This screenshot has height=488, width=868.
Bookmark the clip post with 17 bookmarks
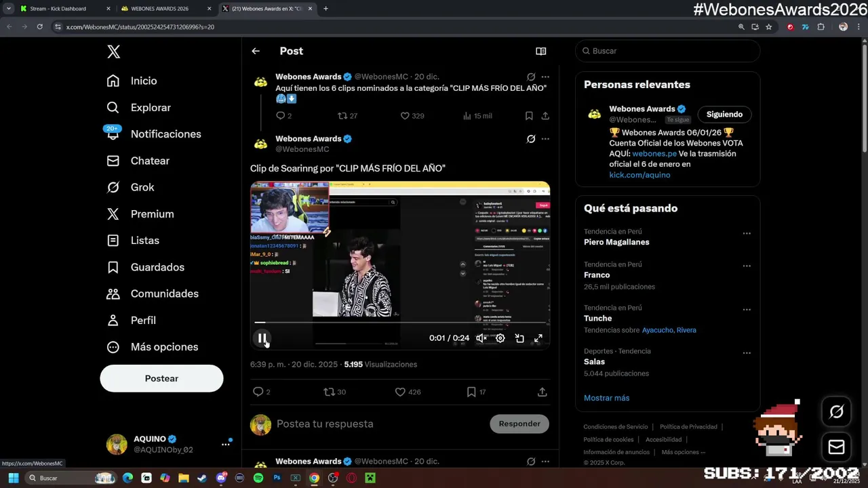(471, 392)
